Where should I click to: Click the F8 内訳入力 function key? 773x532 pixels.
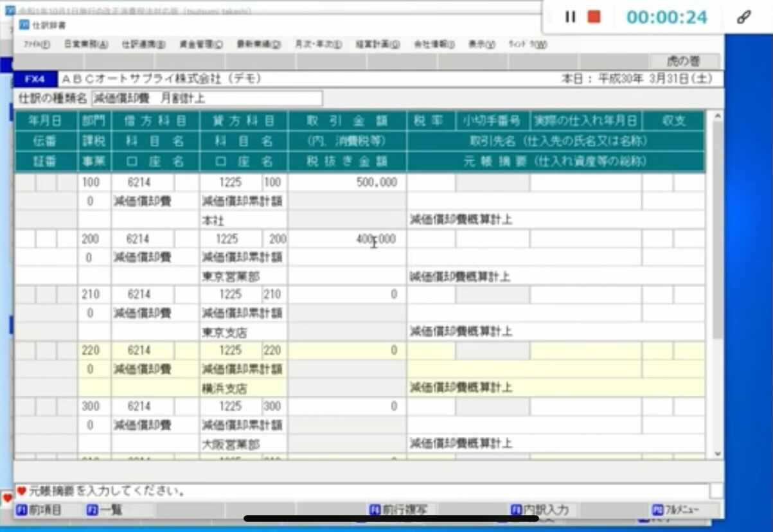point(540,510)
